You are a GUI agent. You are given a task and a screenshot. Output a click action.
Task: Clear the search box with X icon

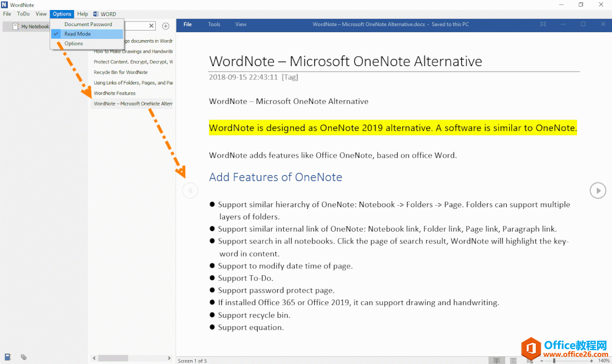point(151,26)
